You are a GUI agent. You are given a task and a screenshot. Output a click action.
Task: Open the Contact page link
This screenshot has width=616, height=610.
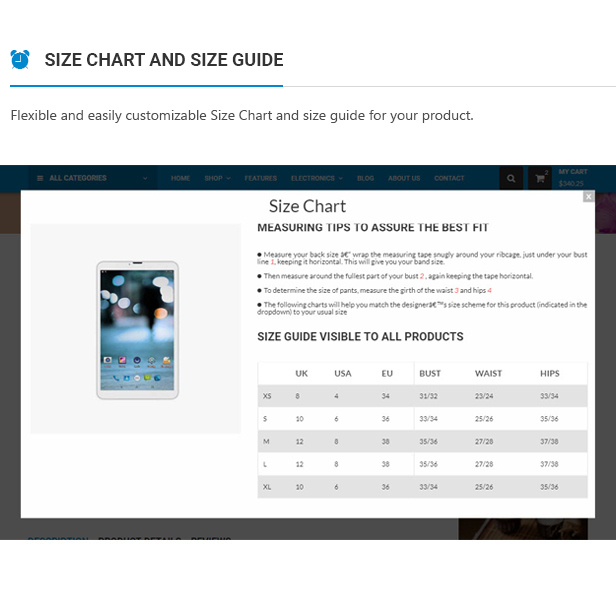(x=449, y=178)
